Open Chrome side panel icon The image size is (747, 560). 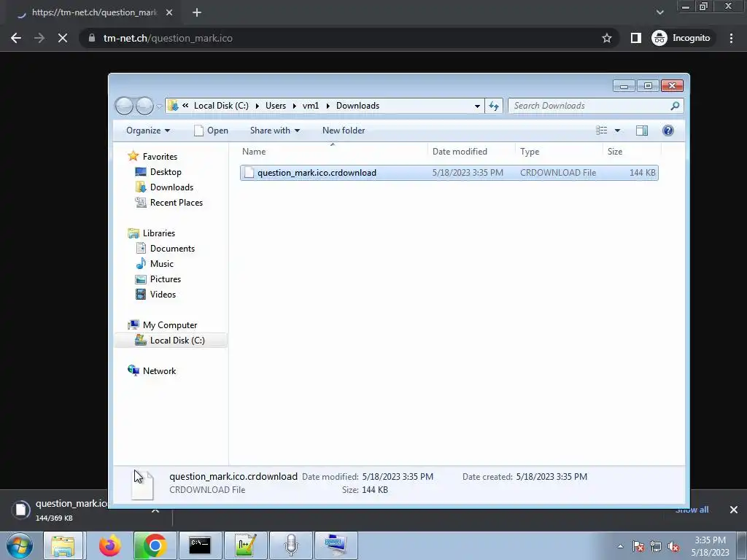click(x=635, y=38)
